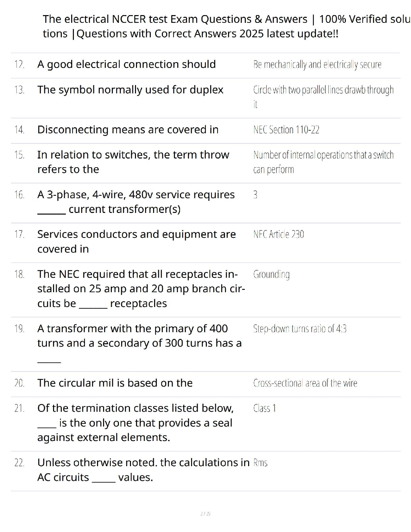The width and height of the screenshot is (411, 532).
Task: Click "Disconnecting means are covered in" question
Action: [128, 130]
